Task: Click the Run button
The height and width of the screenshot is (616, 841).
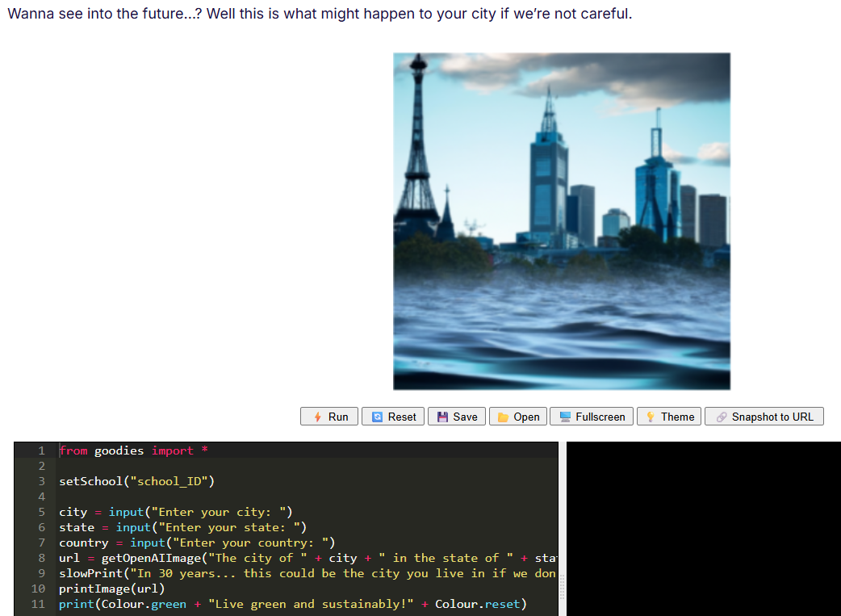Action: coord(328,417)
